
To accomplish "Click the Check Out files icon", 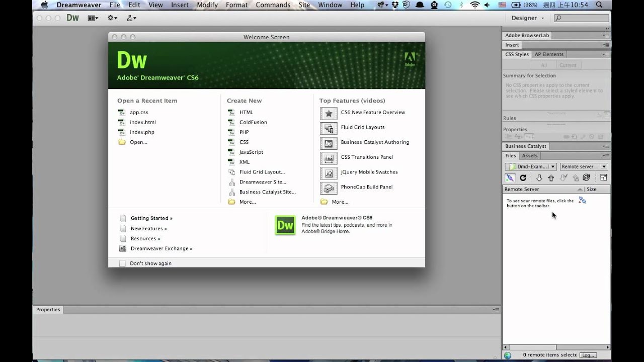I will (563, 178).
